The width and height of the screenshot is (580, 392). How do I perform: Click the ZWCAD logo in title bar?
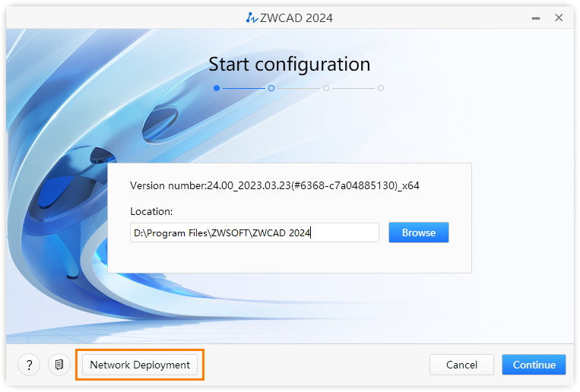pos(252,17)
